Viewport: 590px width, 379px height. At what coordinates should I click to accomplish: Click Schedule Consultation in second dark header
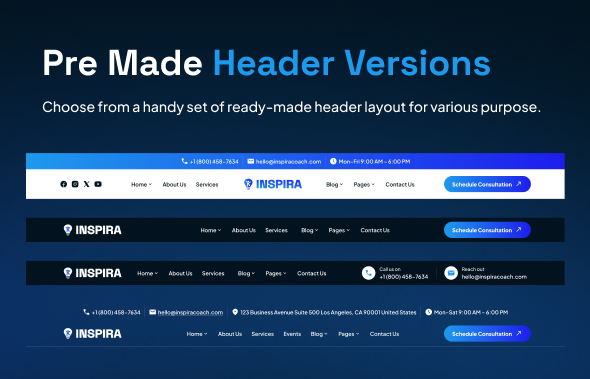[x=487, y=230]
